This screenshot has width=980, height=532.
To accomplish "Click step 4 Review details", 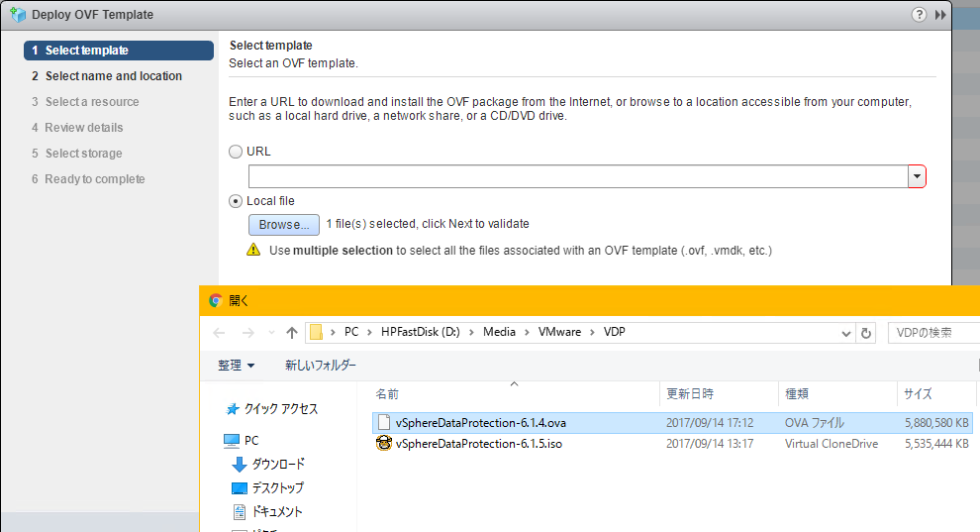I will point(77,127).
